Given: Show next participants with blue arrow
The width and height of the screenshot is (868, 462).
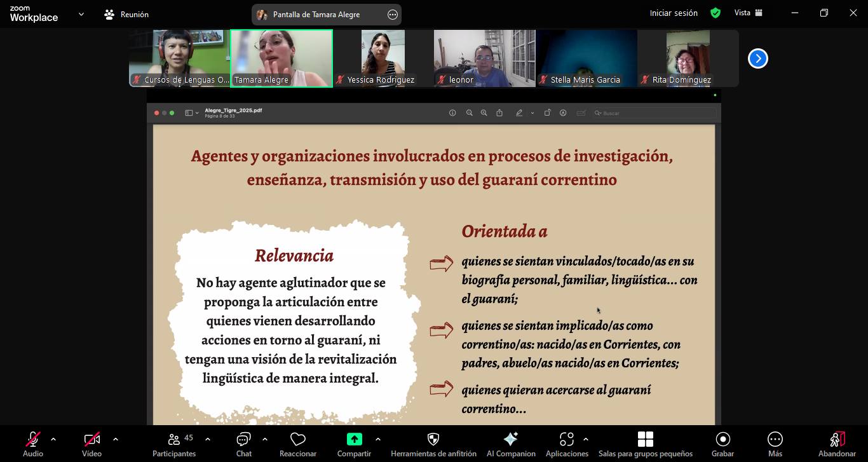Looking at the screenshot, I should coord(757,58).
